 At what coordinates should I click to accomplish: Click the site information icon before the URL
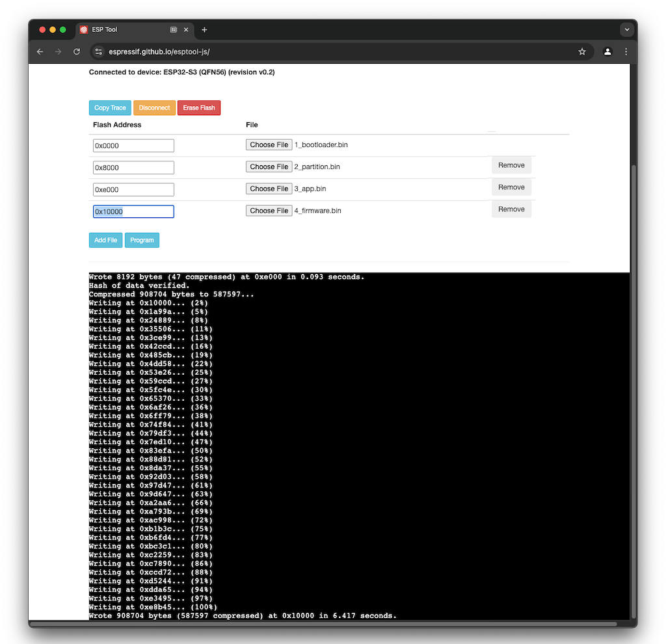pyautogui.click(x=98, y=51)
